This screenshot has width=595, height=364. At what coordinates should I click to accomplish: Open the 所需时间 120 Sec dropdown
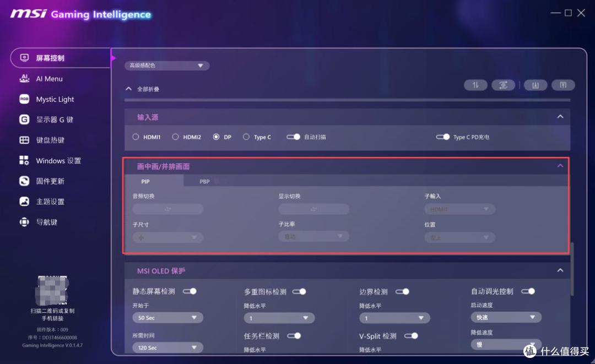click(167, 347)
